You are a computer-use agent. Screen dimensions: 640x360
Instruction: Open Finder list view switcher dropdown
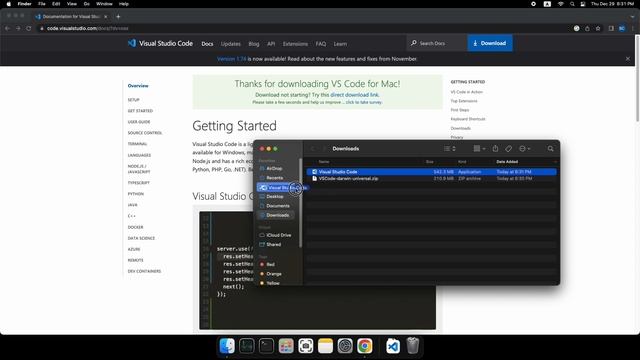[x=449, y=149]
